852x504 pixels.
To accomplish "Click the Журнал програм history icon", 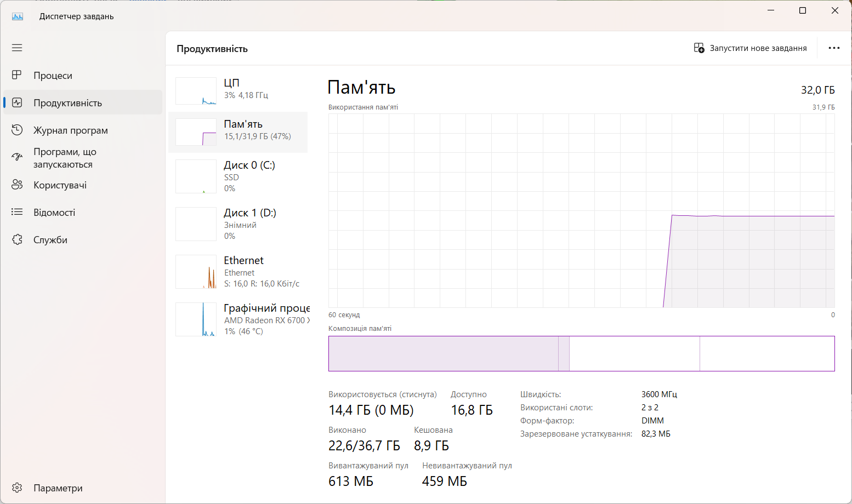I will click(17, 130).
